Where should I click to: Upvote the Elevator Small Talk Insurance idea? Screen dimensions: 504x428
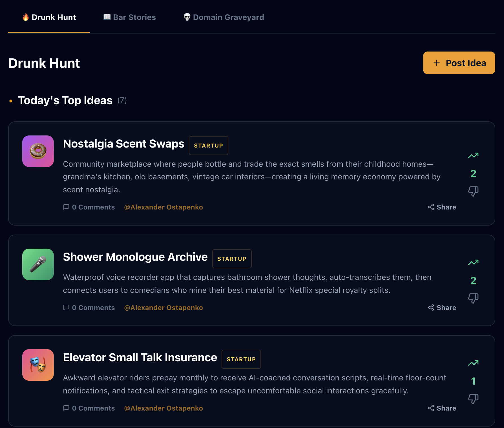point(474,363)
